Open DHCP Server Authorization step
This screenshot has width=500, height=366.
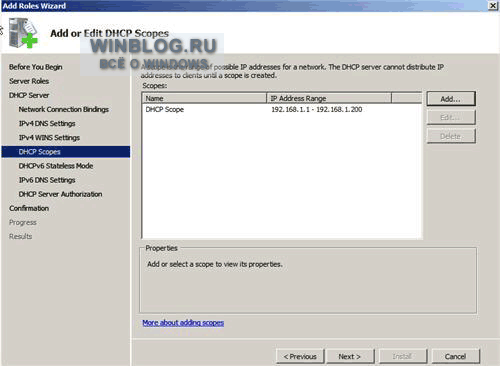tap(60, 194)
